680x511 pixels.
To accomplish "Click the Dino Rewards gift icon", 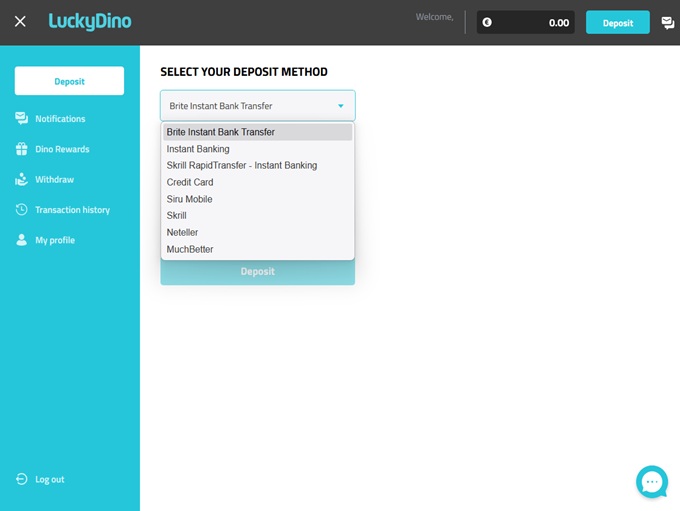I will (x=21, y=149).
